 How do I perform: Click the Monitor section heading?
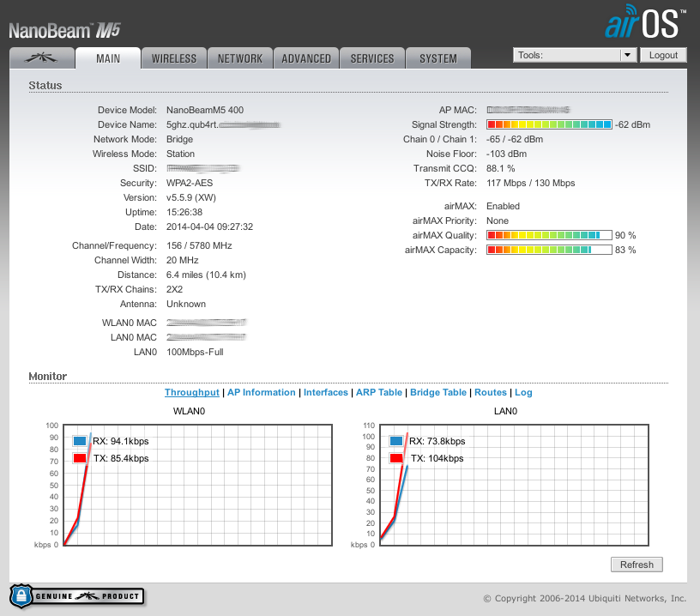pos(48,377)
